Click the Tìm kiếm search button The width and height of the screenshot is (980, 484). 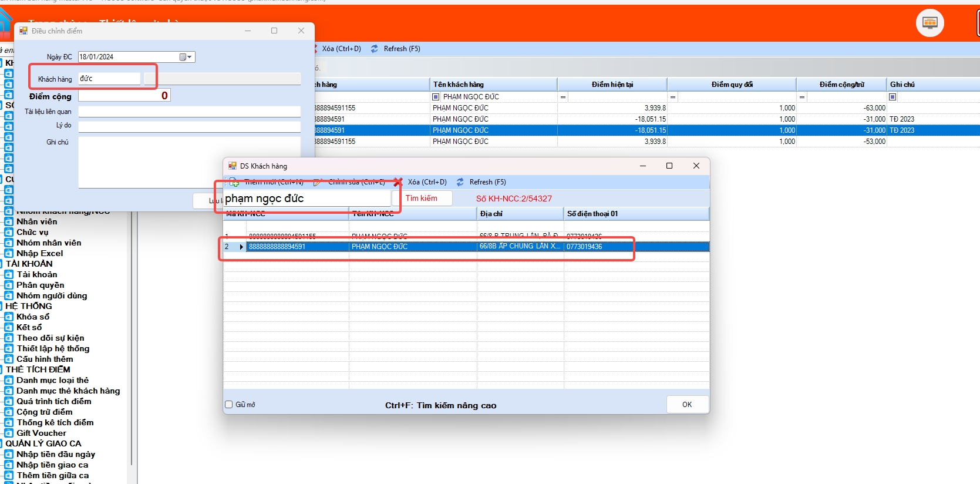422,199
